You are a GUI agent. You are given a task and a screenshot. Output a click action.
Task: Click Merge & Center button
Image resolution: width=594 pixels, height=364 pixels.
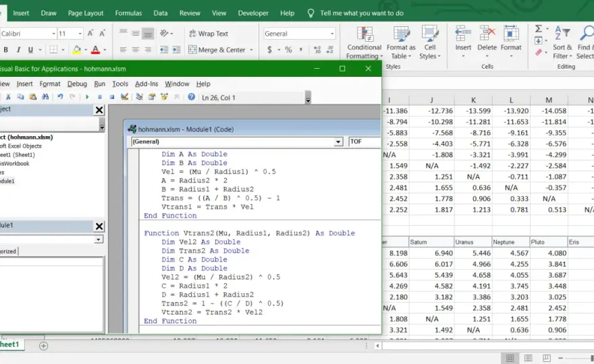click(217, 50)
